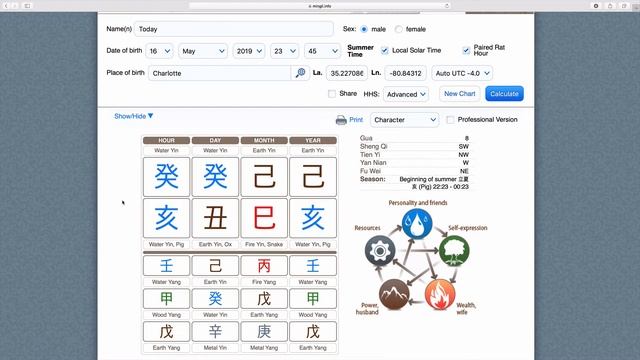Image resolution: width=640 pixels, height=360 pixels.
Task: Click the 'Personality and friends' label
Action: (418, 203)
